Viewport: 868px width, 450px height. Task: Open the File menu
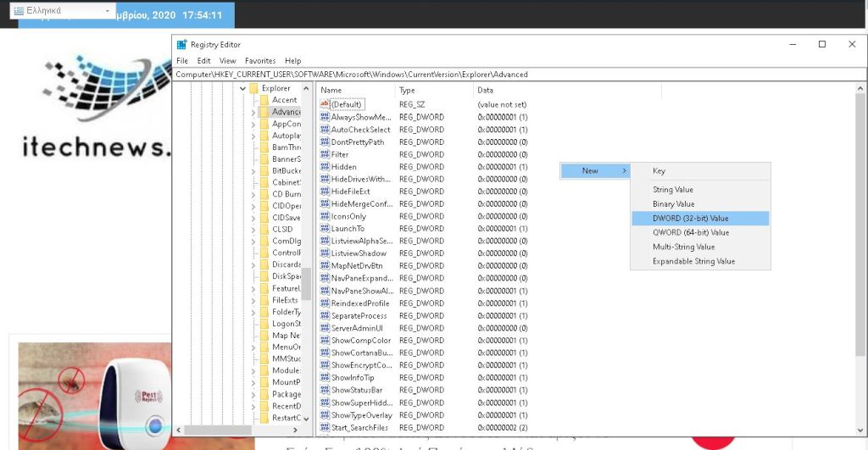pos(182,61)
